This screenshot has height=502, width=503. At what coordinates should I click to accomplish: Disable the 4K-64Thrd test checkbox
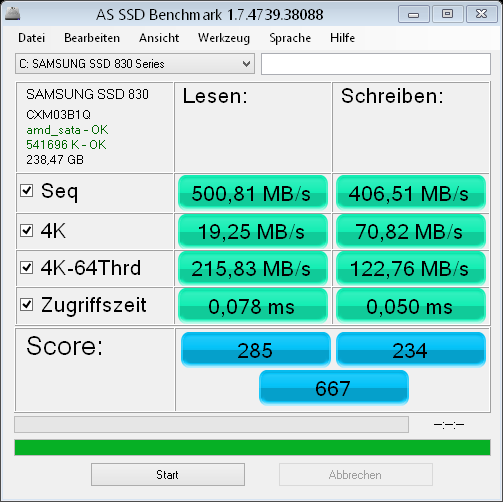26,267
